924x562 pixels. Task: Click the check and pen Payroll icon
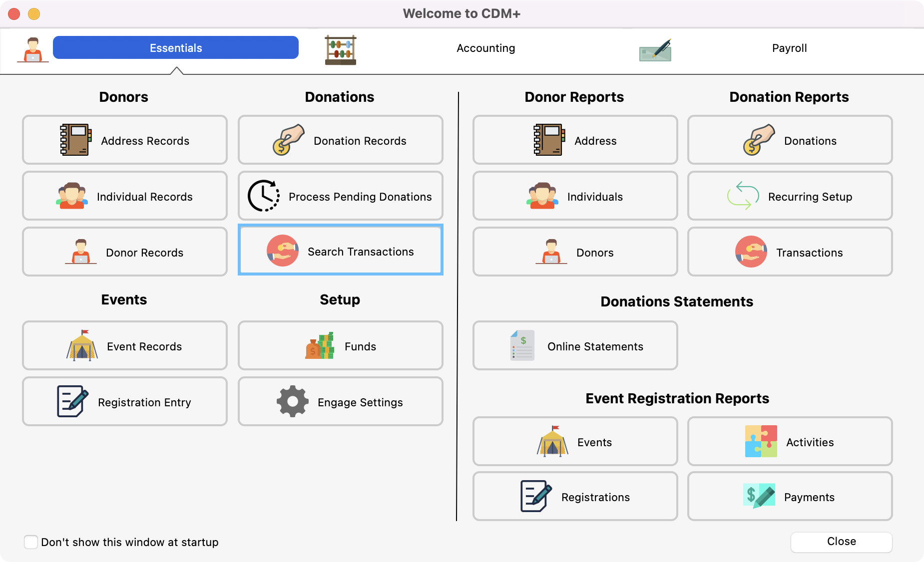point(655,50)
